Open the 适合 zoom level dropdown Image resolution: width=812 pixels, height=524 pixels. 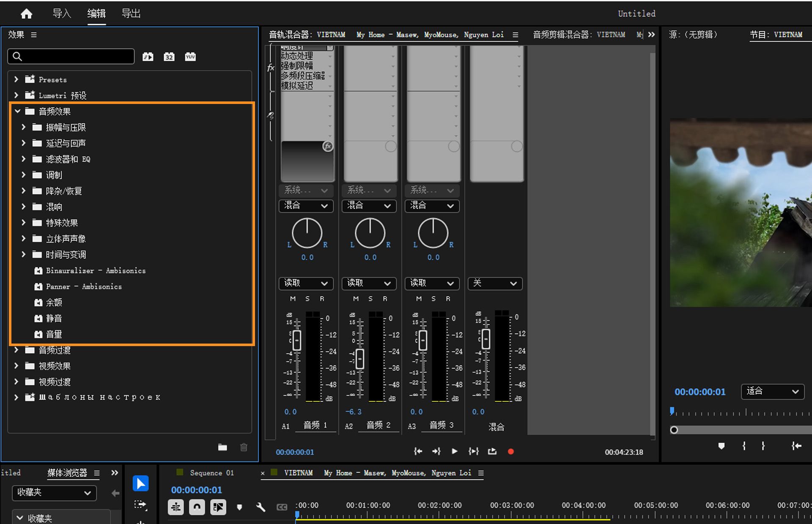pos(772,392)
